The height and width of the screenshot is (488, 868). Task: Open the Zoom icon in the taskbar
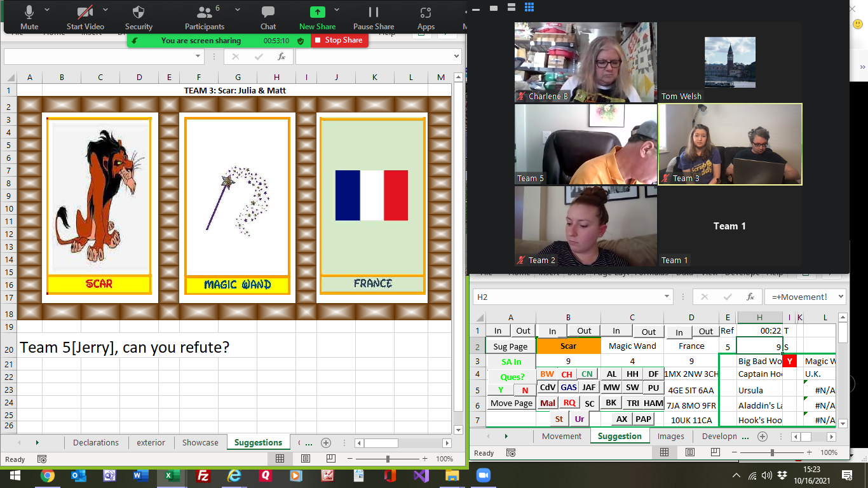[484, 475]
